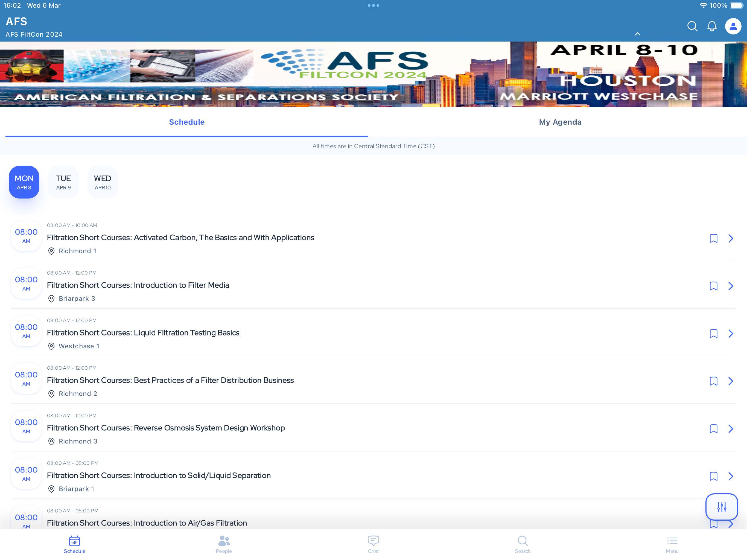Bookmark Introduction to Solid/Liquid Separation session
Screen dimensions: 747x560
(713, 477)
